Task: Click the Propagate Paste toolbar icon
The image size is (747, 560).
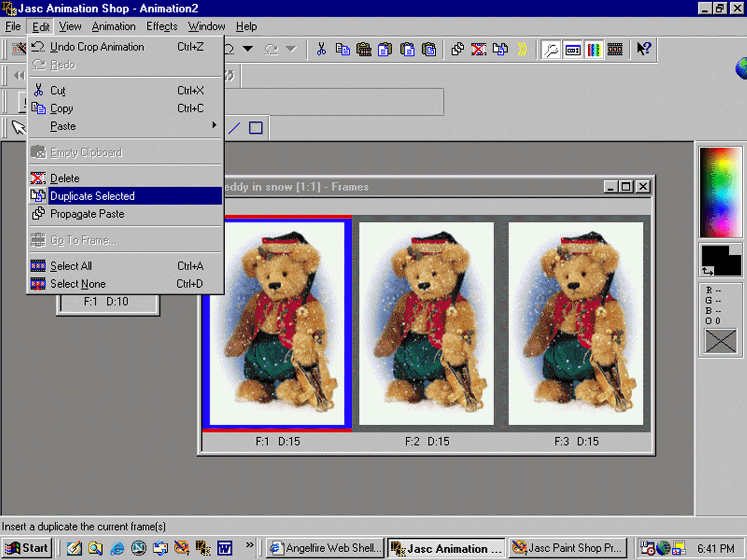Action: [457, 49]
